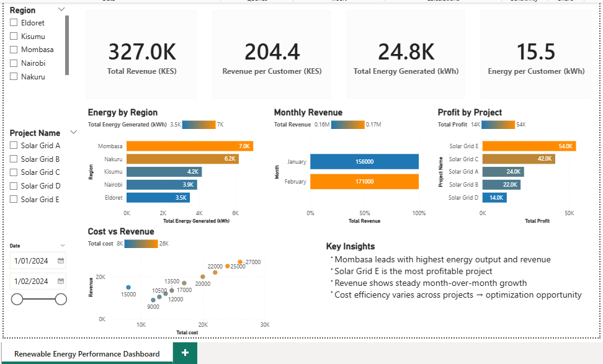This screenshot has width=603, height=364.
Task: Collapse the Project Name slicer chevron
Action: (x=73, y=132)
